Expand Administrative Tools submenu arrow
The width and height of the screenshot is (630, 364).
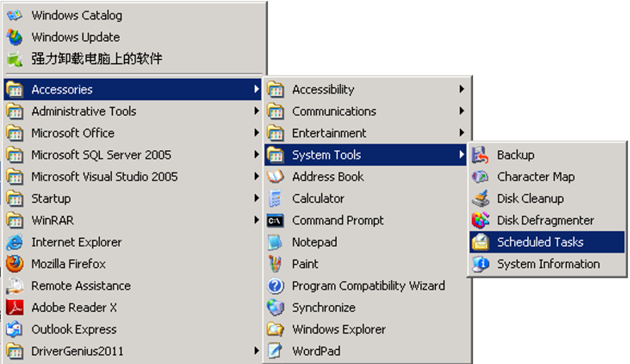click(256, 111)
